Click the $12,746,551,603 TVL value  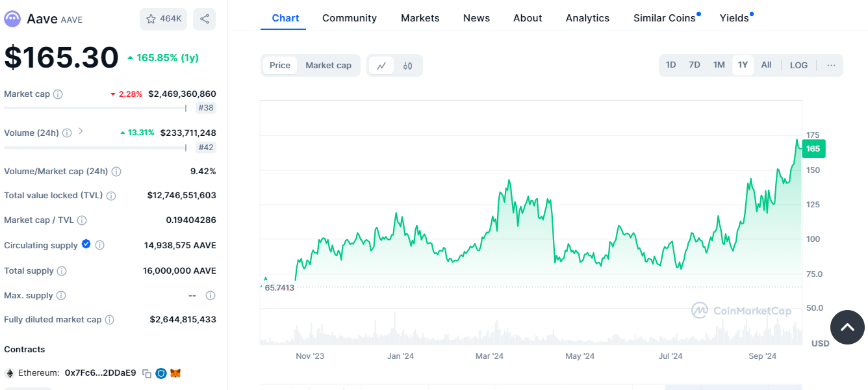(182, 196)
